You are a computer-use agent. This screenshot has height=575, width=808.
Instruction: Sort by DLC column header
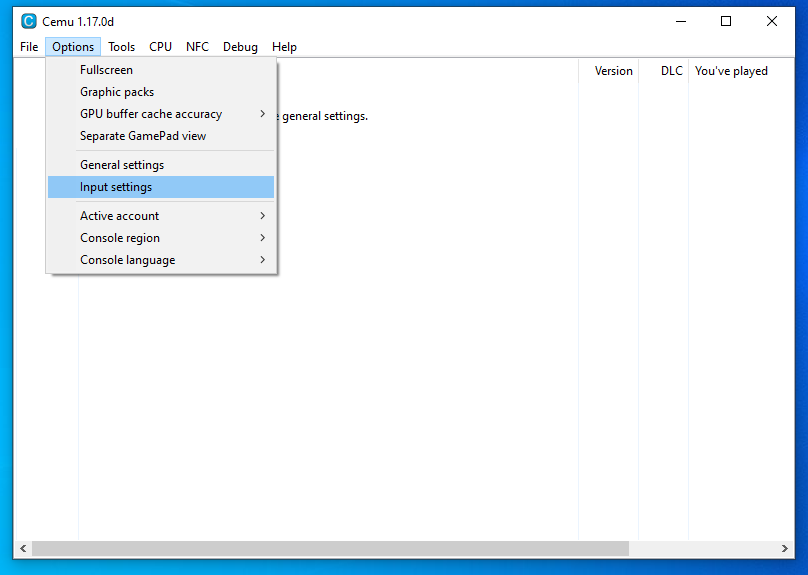pos(664,71)
